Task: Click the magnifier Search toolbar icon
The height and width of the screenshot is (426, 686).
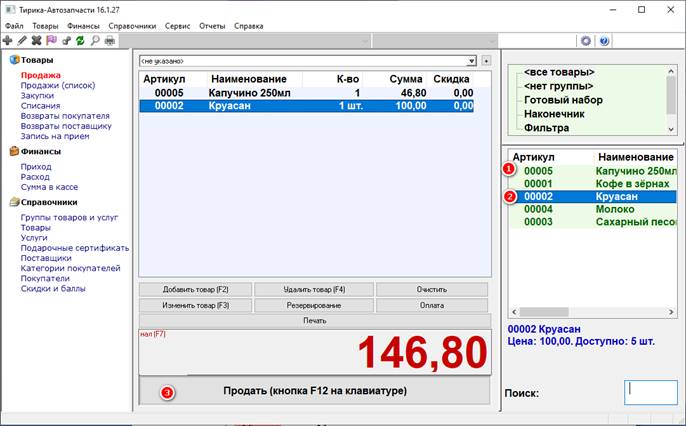Action: [x=95, y=41]
